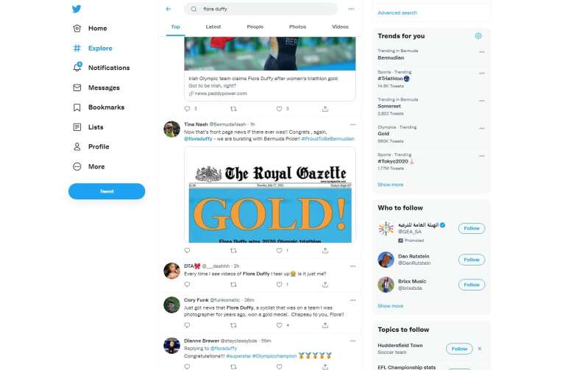Like Tina Nash's Royal Gazette tweet
588x370 pixels.
point(279,250)
